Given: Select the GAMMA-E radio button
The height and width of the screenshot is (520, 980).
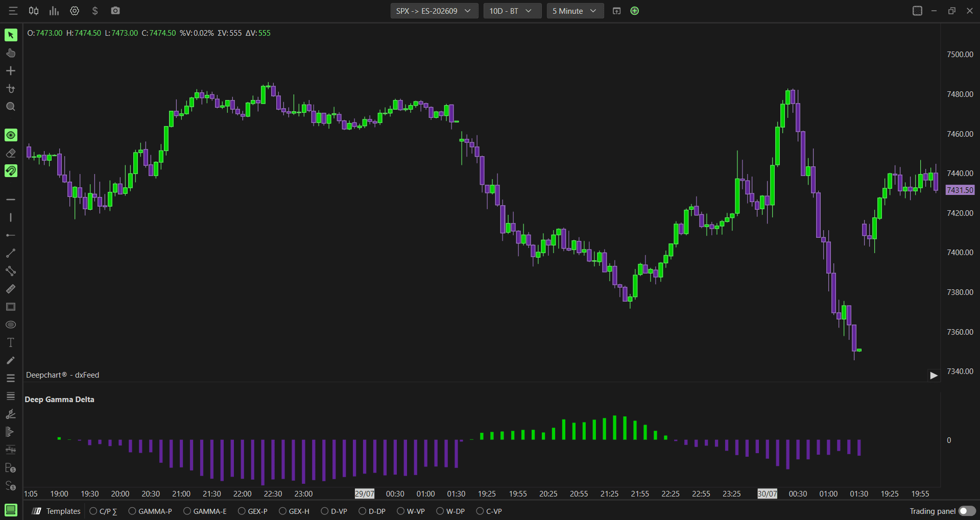Looking at the screenshot, I should 187,511.
